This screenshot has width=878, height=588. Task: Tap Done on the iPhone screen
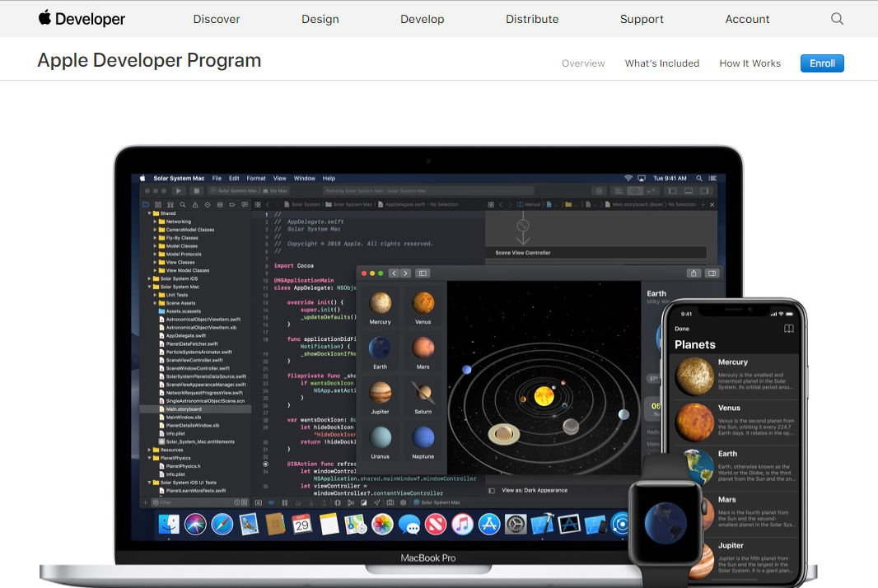coord(682,329)
